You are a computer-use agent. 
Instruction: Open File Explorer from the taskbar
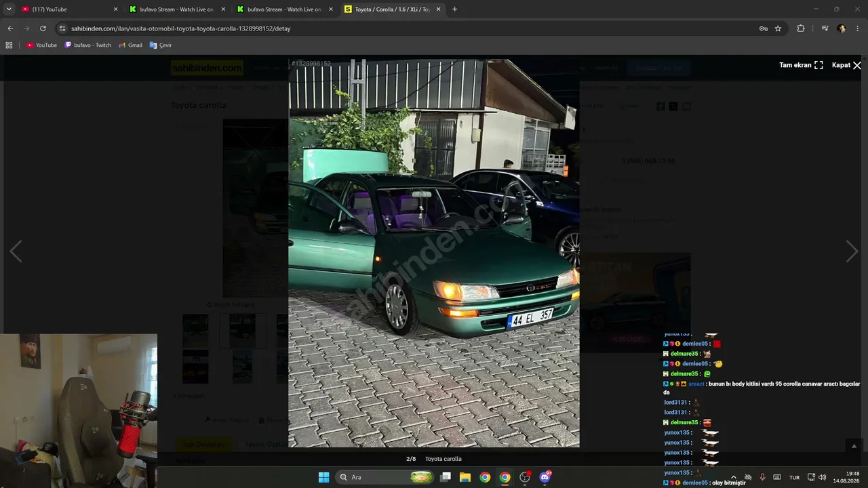465,477
